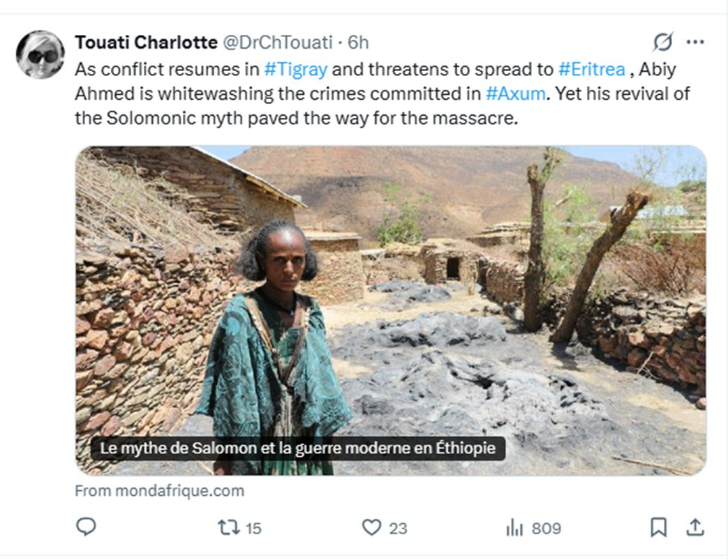Open the 6h post timestamp
Viewport: 728px width, 560px height.
358,43
